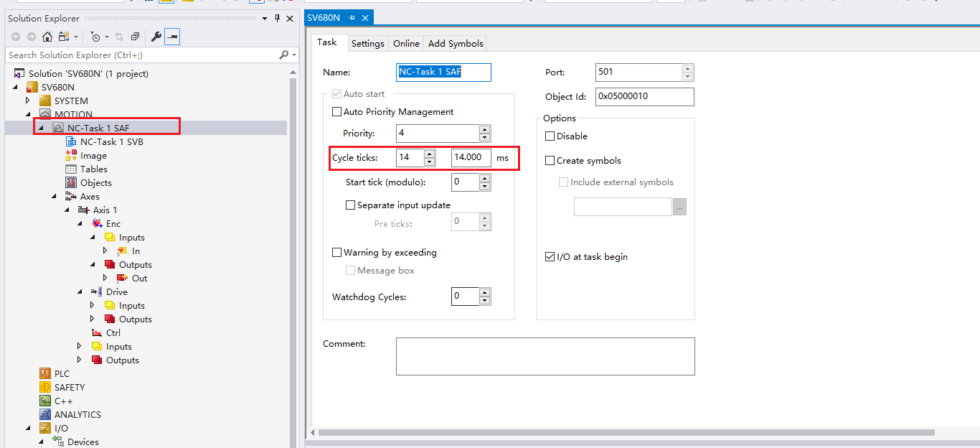This screenshot has width=980, height=448.
Task: Click the pin icon on the SV680N document tab
Action: click(352, 17)
